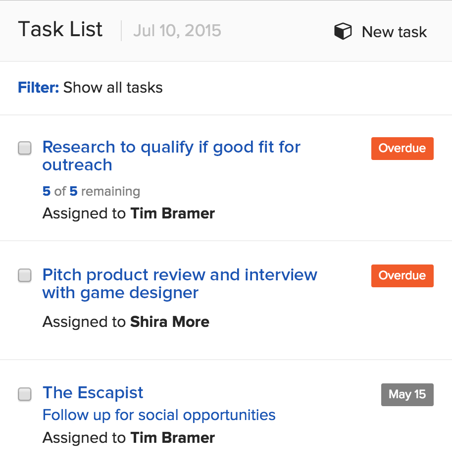Click Tim Bramer on The Escapist task
The height and width of the screenshot is (476, 452).
[172, 438]
